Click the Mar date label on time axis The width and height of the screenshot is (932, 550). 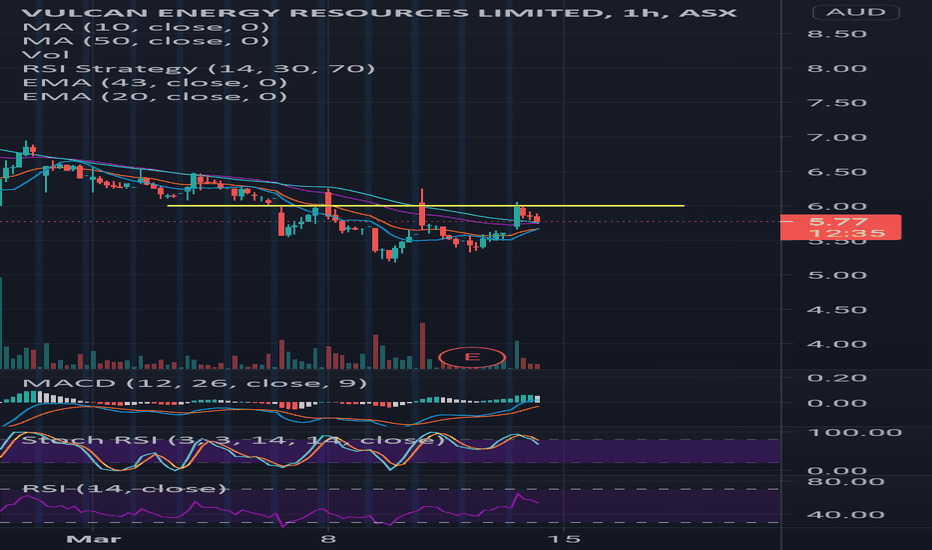(93, 539)
